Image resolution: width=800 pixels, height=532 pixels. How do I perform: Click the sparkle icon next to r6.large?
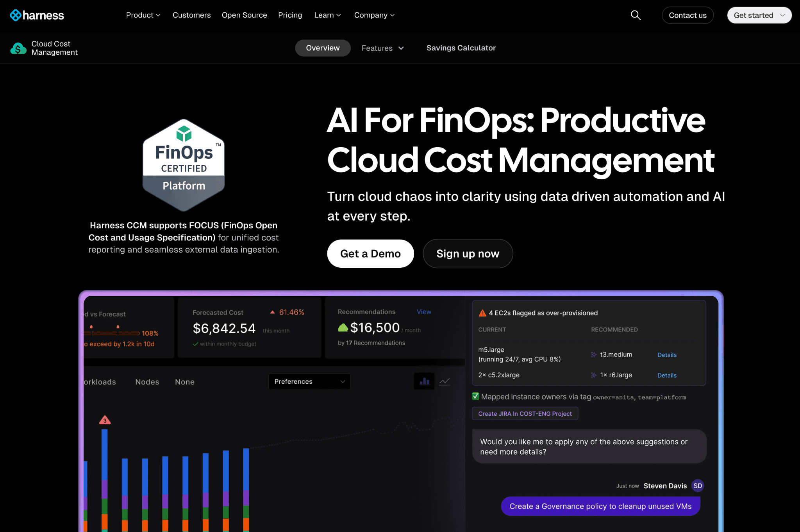pyautogui.click(x=593, y=375)
